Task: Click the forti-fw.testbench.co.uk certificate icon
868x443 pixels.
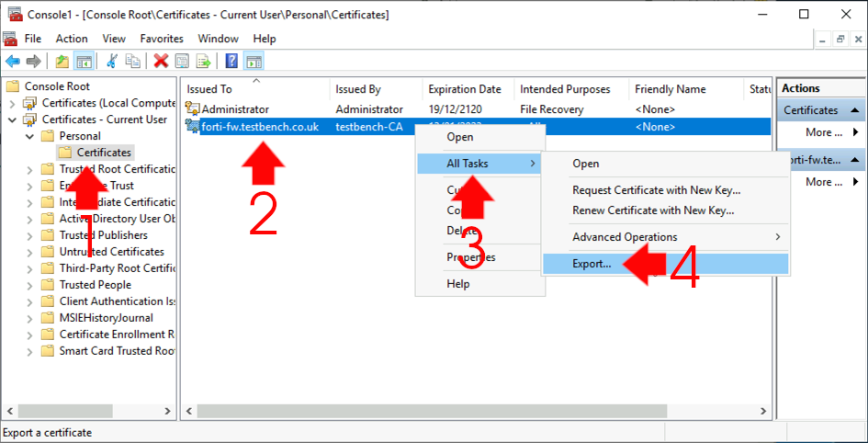Action: pyautogui.click(x=193, y=126)
